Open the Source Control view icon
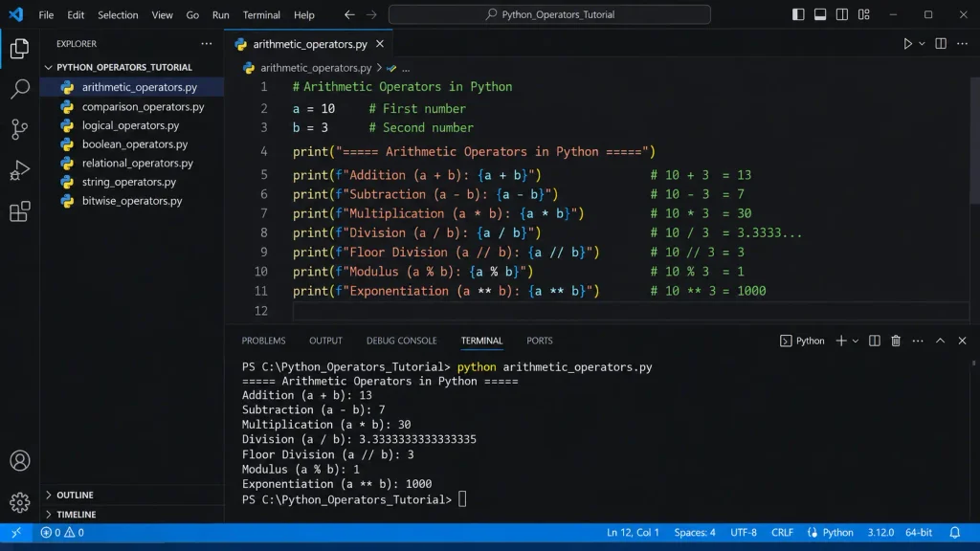The height and width of the screenshot is (551, 980). (x=19, y=129)
